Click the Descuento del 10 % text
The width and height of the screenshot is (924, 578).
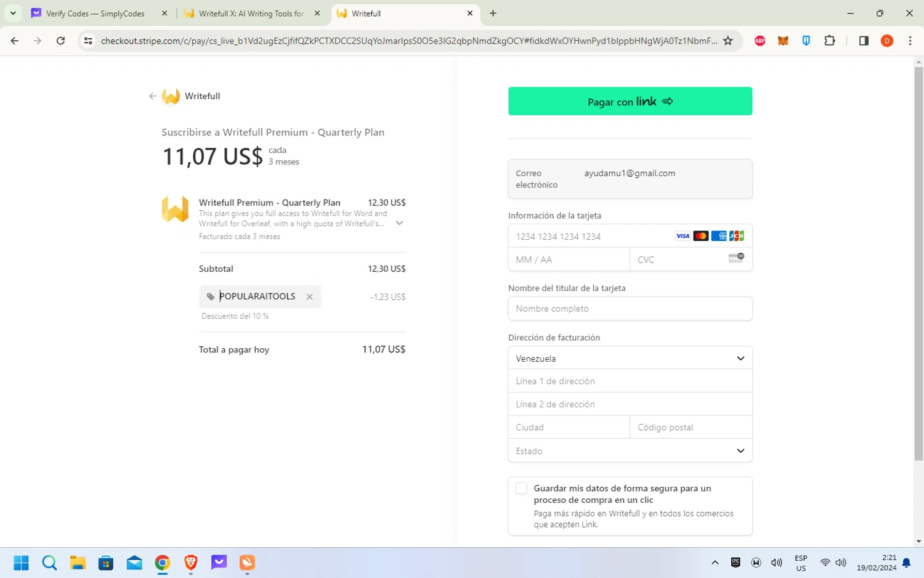point(235,316)
